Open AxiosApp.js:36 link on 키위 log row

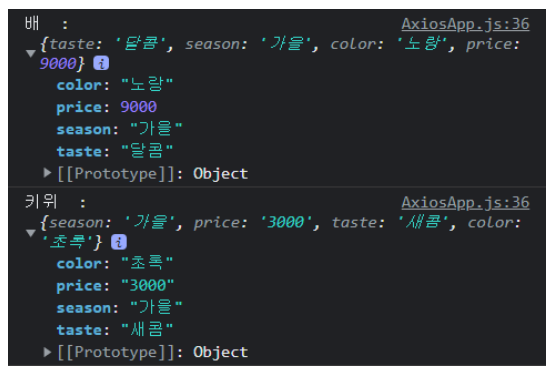(x=465, y=203)
